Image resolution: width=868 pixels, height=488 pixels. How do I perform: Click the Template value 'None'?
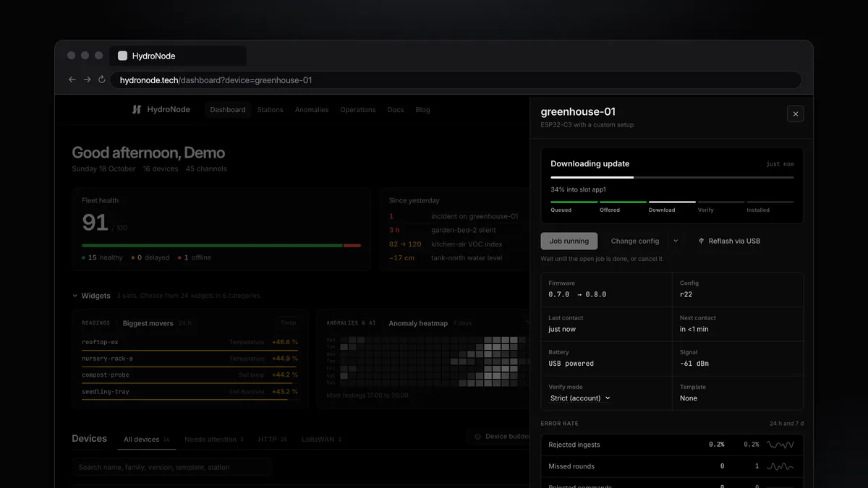point(689,398)
